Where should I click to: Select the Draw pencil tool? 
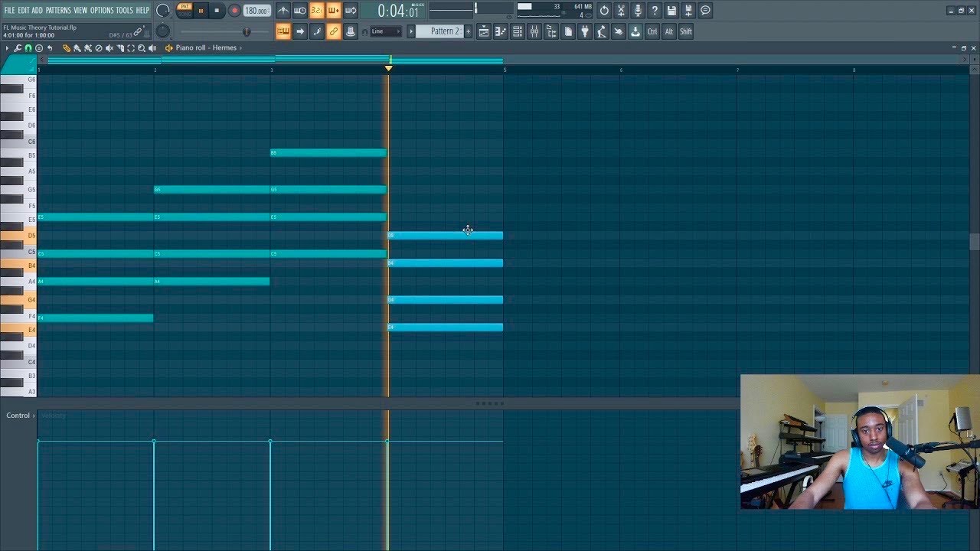67,48
